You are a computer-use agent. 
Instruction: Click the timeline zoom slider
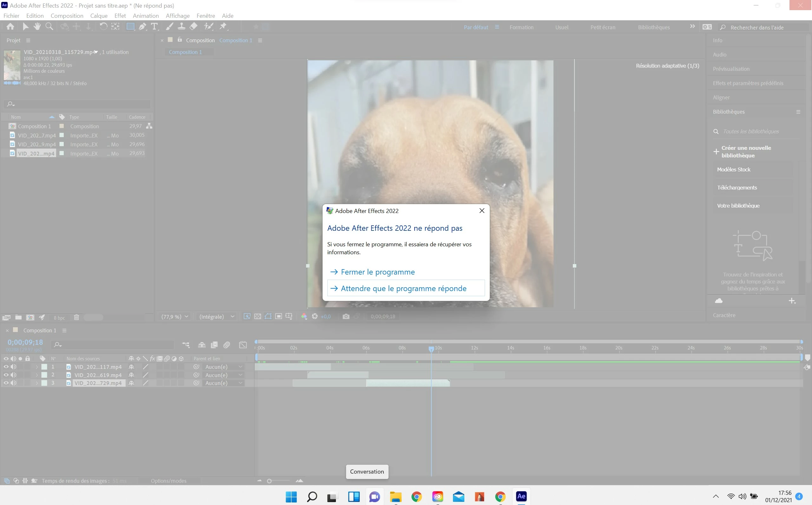pos(269,481)
